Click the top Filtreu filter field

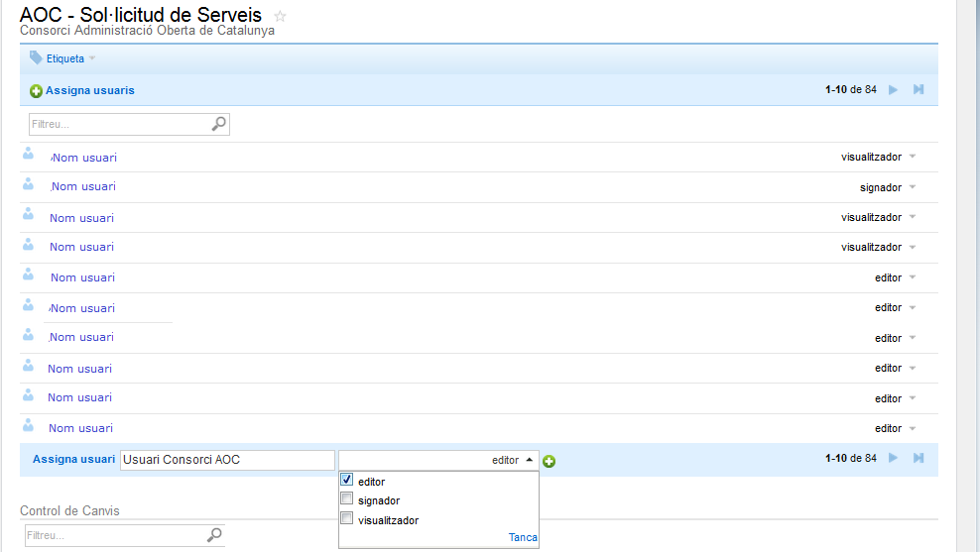pos(119,124)
